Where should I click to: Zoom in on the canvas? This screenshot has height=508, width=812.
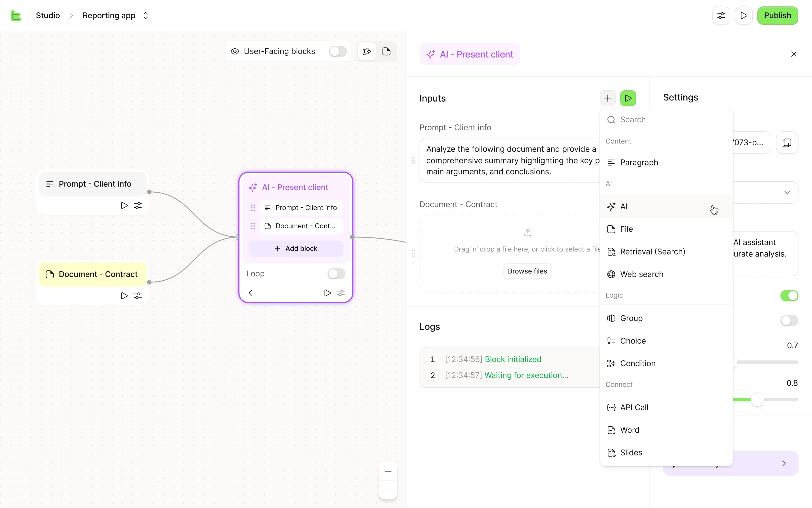388,471
